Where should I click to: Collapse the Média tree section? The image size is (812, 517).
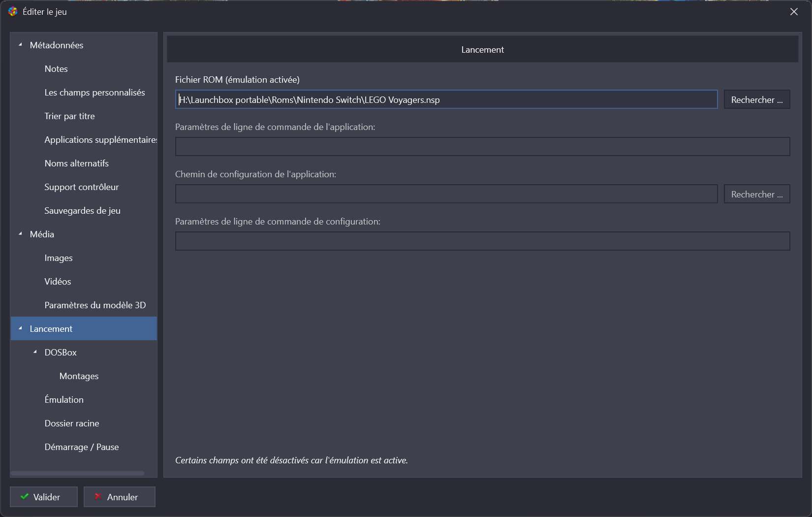[x=20, y=234]
